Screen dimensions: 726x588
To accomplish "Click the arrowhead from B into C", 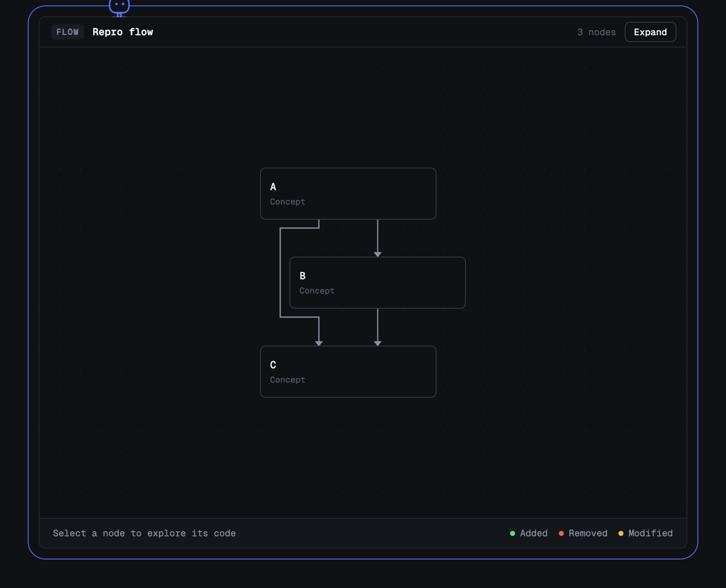I will [377, 343].
